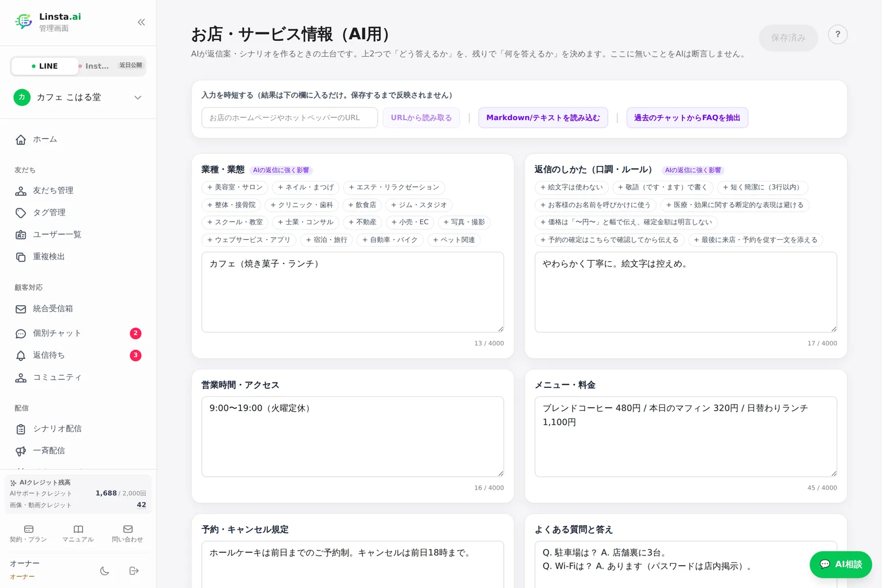This screenshot has height=588, width=882.
Task: Click 業種・業態 text area
Action: [353, 292]
